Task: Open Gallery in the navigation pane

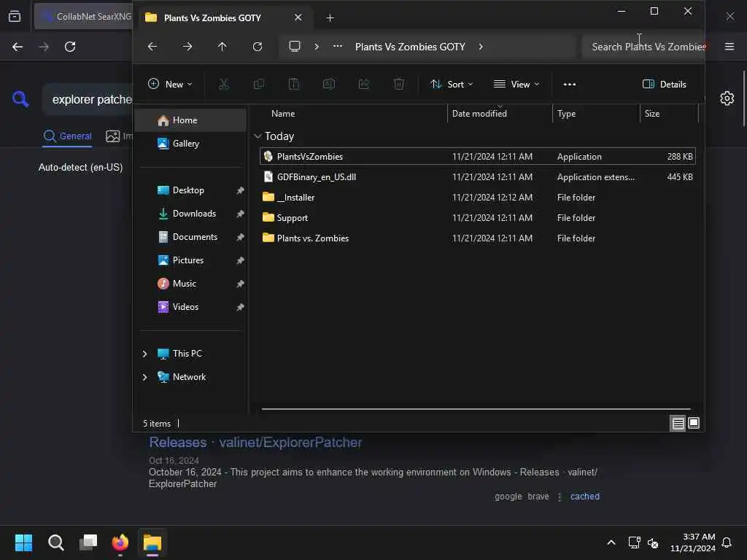Action: coord(191,144)
